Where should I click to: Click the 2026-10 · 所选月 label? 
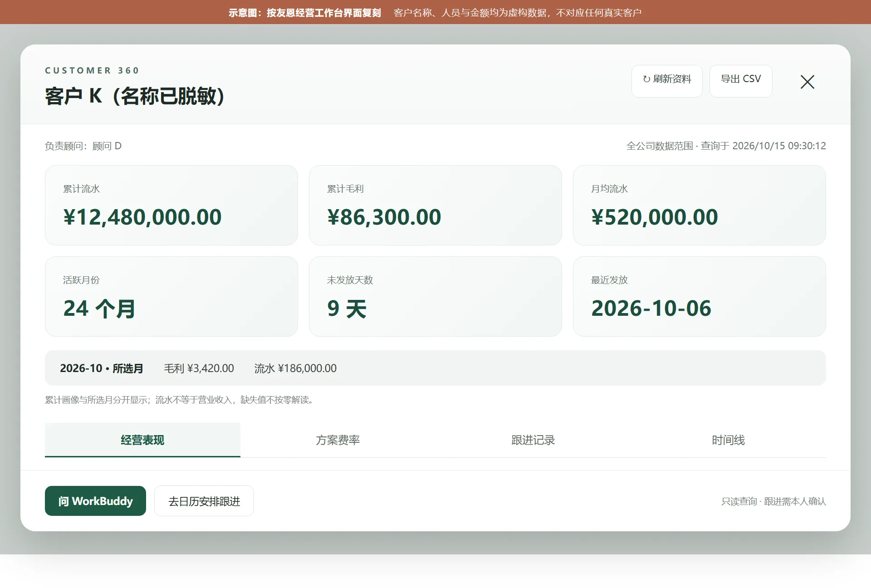click(x=102, y=368)
